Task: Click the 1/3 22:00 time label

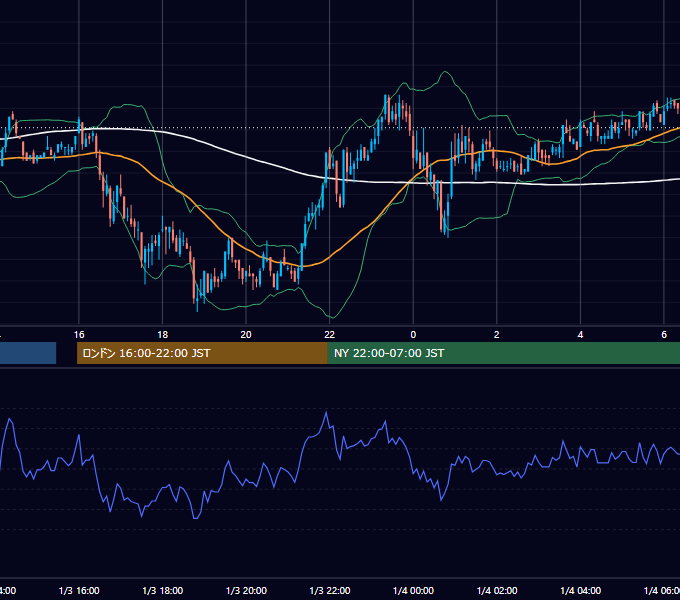Action: coord(330,590)
